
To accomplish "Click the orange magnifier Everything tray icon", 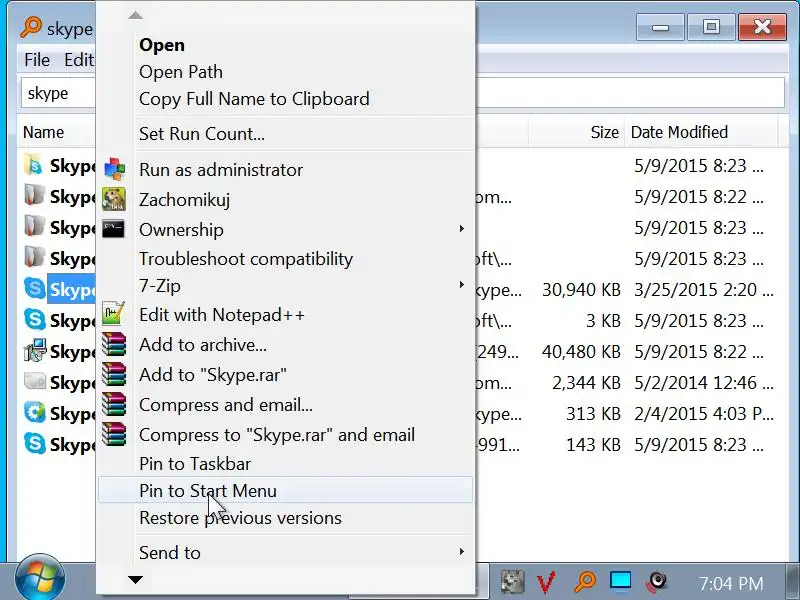I will click(585, 582).
